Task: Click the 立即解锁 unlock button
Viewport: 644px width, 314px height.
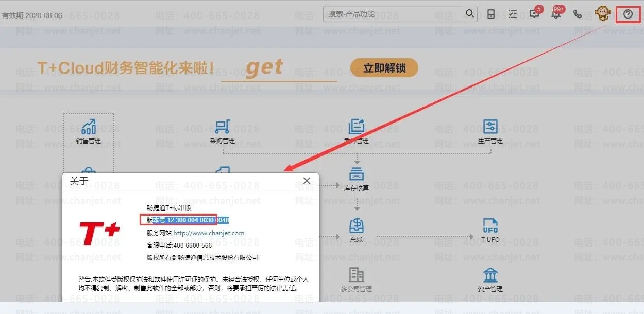Action: click(x=384, y=68)
